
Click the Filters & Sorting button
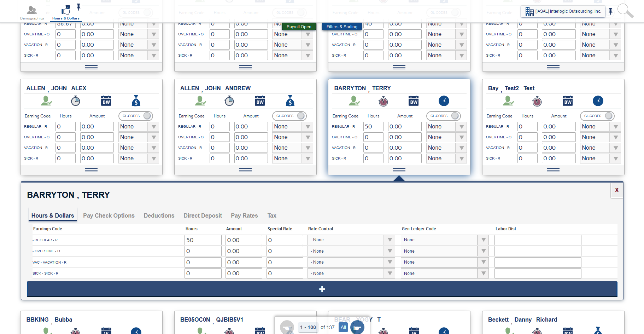[341, 27]
